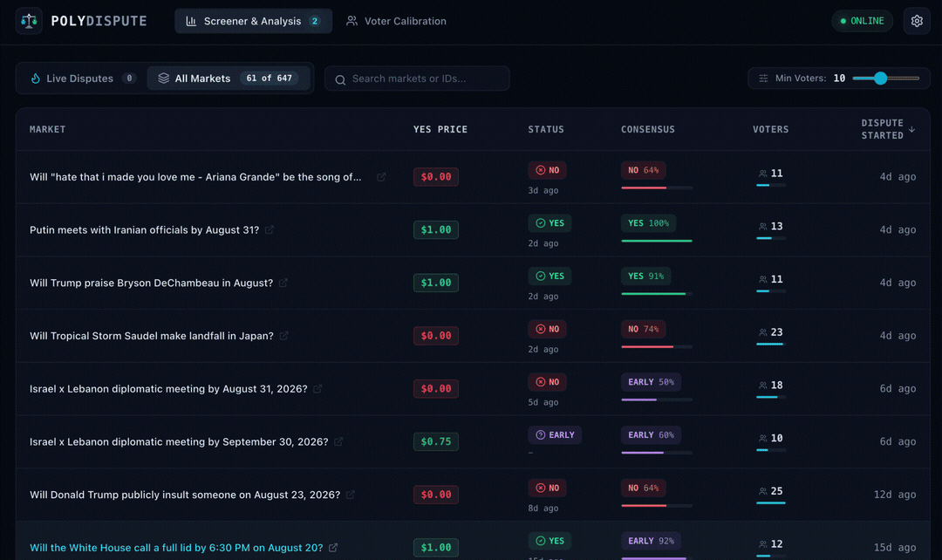Screen dimensions: 942x560
Task: Click the Consensus column header
Action: [647, 129]
